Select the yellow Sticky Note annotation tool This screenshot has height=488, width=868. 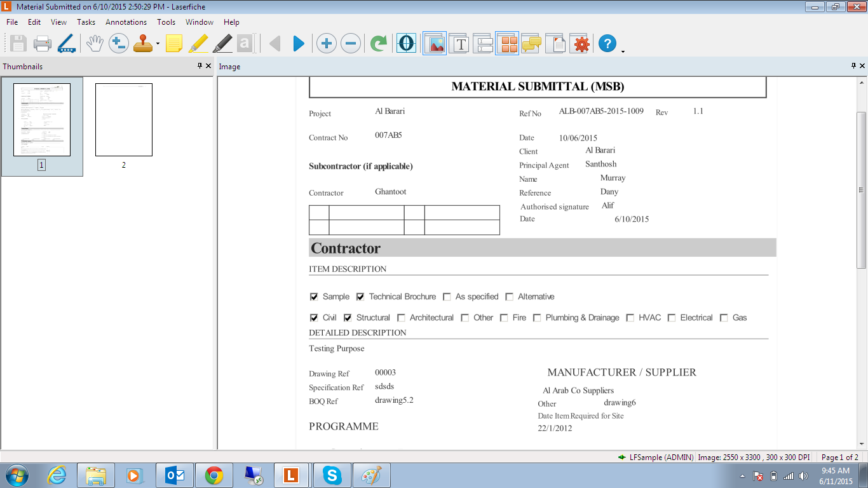[173, 43]
